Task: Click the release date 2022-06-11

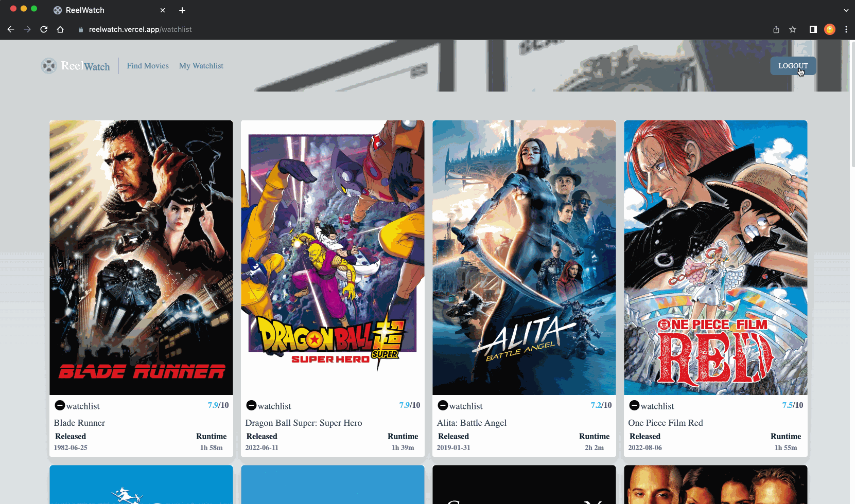Action: [x=261, y=447]
